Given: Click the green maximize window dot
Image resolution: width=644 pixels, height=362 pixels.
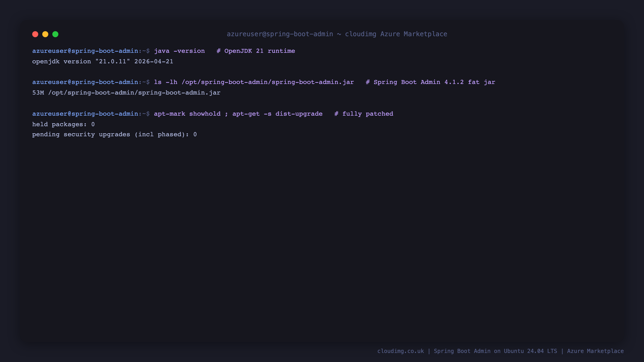Looking at the screenshot, I should pos(55,34).
